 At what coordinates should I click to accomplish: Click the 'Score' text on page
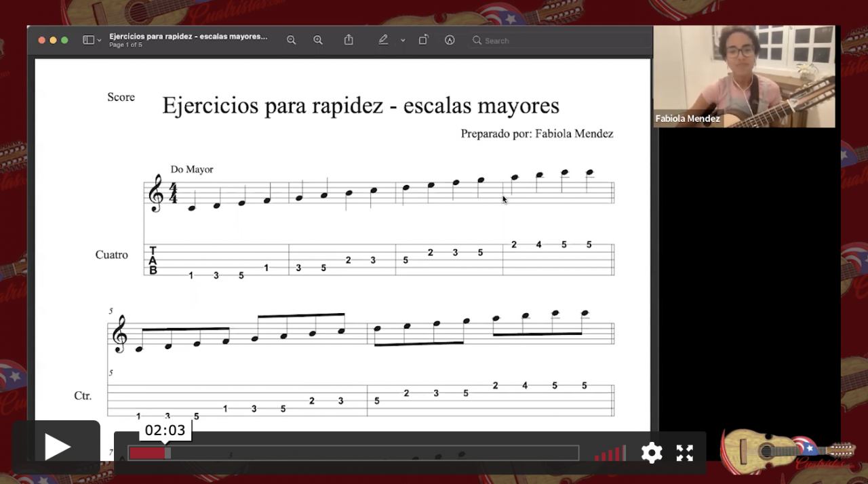tap(121, 97)
